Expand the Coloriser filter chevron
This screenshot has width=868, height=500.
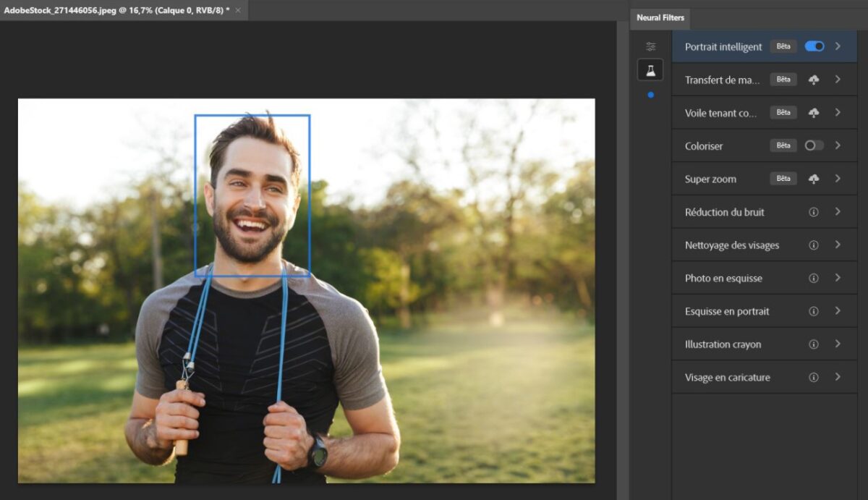coord(838,145)
